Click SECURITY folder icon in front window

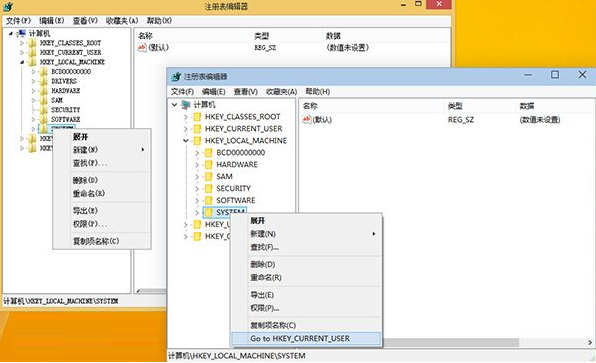tap(208, 189)
